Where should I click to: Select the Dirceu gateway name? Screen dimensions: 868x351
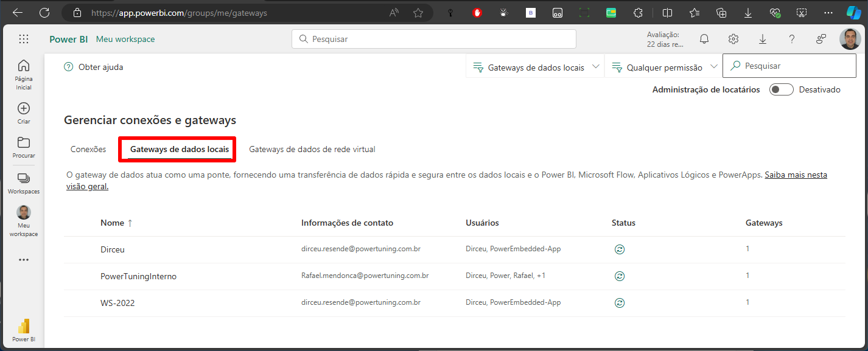[x=113, y=249]
